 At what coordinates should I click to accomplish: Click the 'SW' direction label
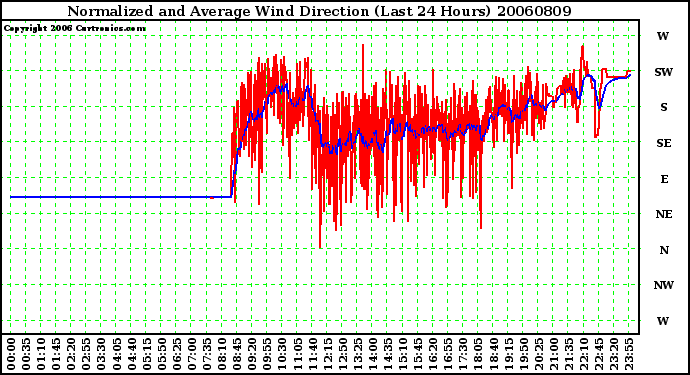(663, 72)
